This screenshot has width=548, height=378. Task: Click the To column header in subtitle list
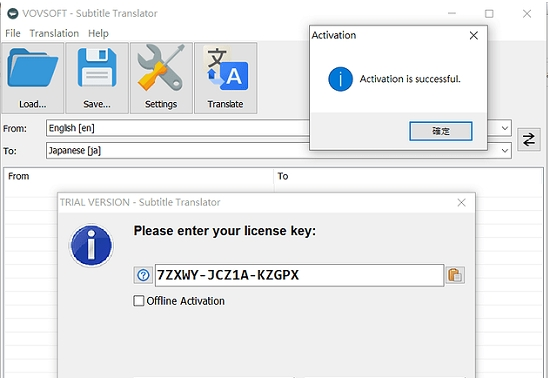[x=408, y=176]
